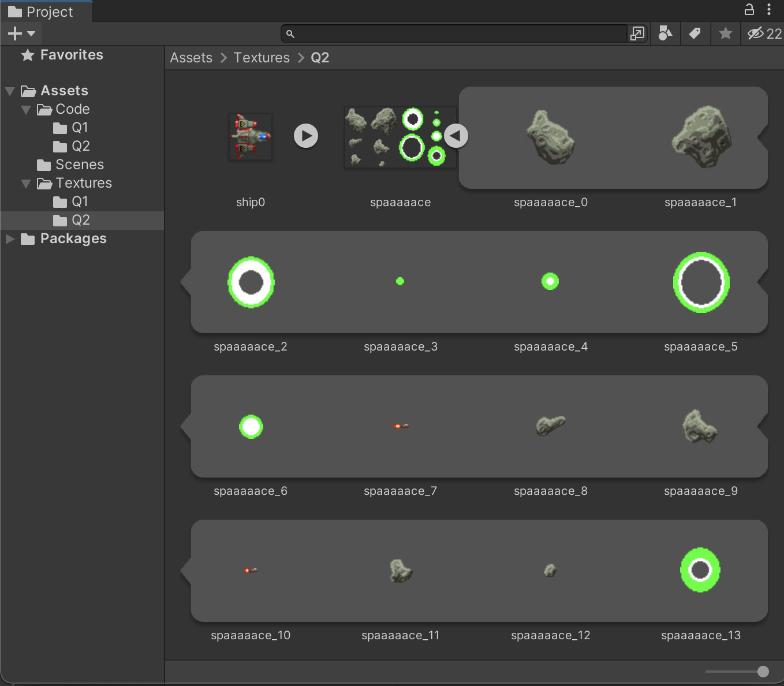Image resolution: width=784 pixels, height=686 pixels.
Task: Select the ship0 sprite asset
Action: (x=250, y=137)
